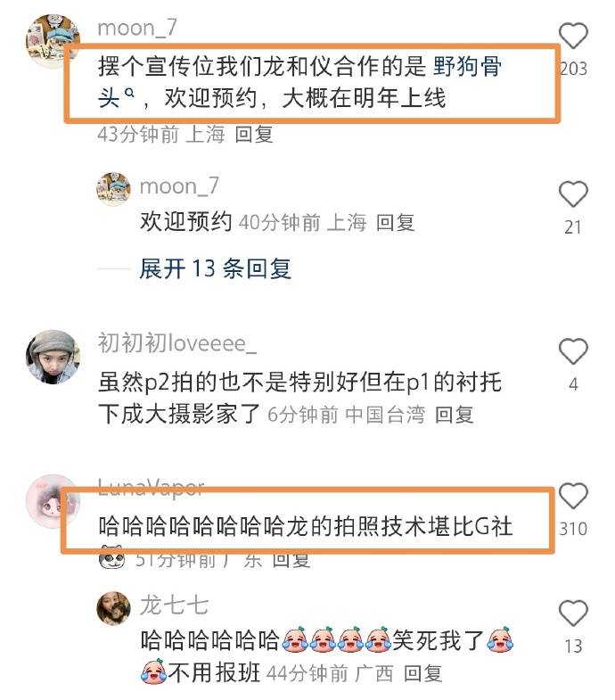Reply to 初初初loveeee_'s comment
Screen dimensions: 615x700
tap(454, 415)
